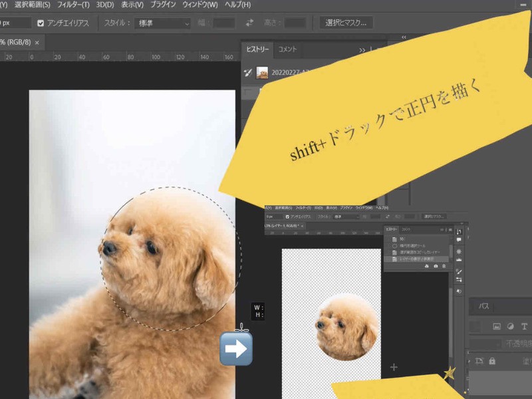Open the フィルター(T) menu in main menu bar
This screenshot has width=532, height=399.
tap(73, 5)
